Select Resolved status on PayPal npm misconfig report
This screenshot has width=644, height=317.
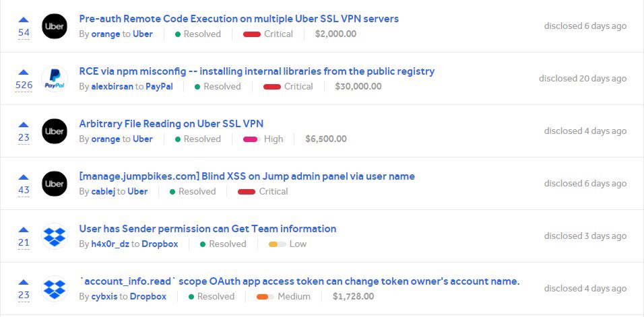point(218,87)
